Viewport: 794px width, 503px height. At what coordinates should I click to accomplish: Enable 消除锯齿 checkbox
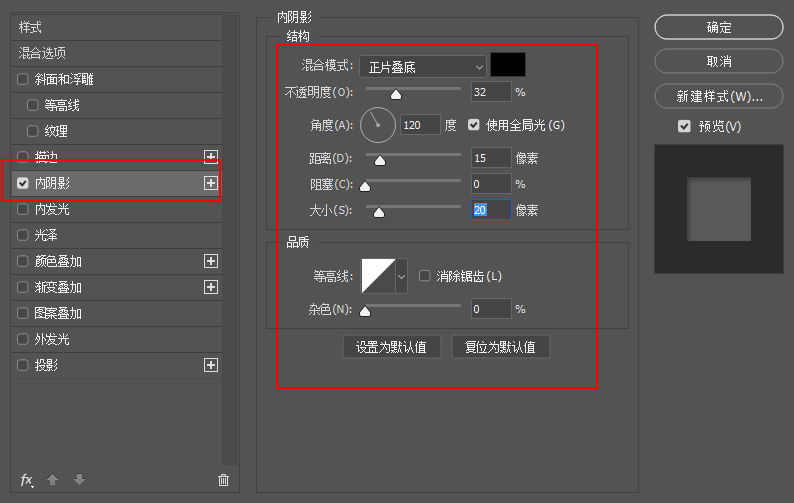tap(424, 276)
